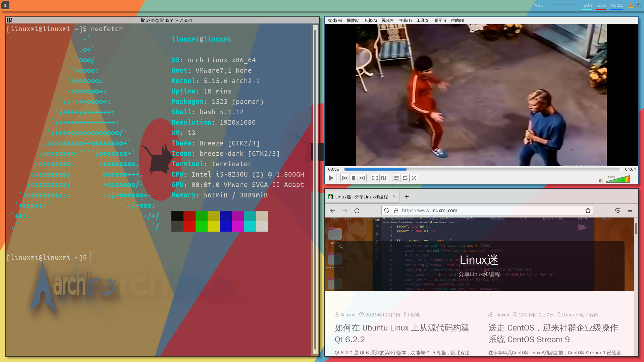Open the Linux下载 category link
644x362 pixels.
tap(574, 315)
